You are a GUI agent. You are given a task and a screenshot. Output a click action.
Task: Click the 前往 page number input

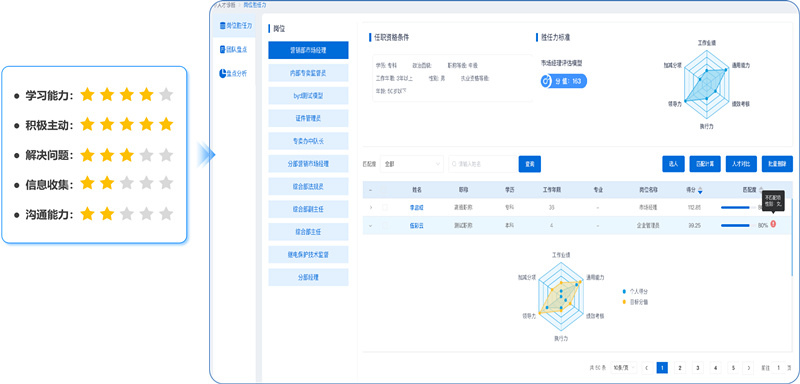tap(779, 368)
